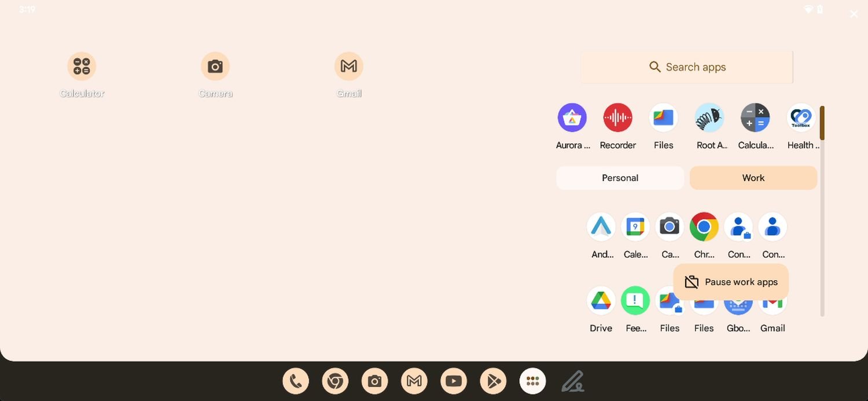Screen dimensions: 868x401
Task: Tap the all apps grid button in the taskbar
Action: [x=532, y=381]
